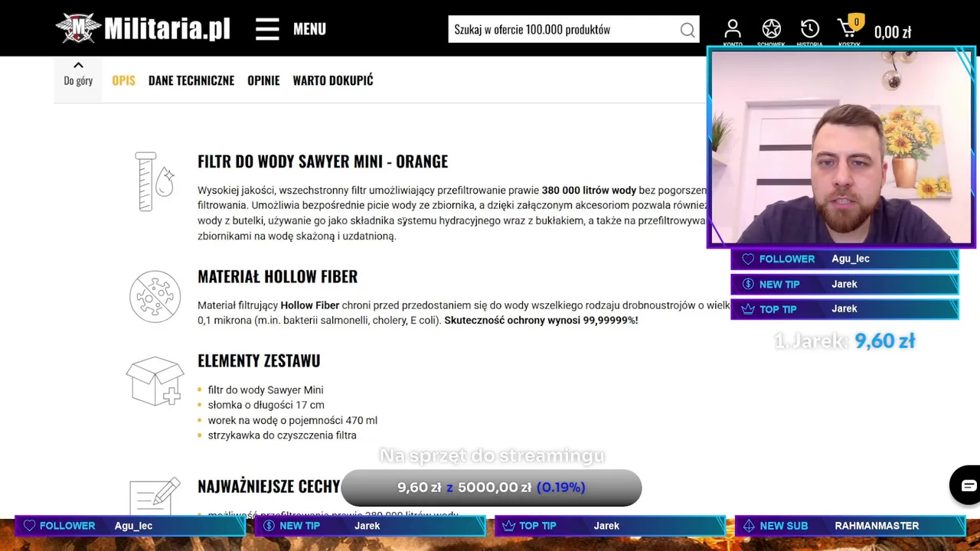The width and height of the screenshot is (980, 551).
Task: Open the chat bubble widget
Action: pos(968,485)
